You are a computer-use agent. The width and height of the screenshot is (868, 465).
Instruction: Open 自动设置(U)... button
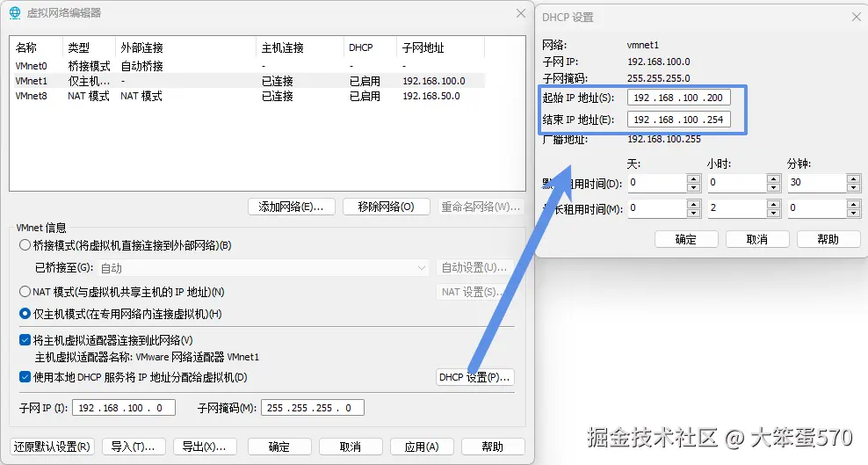click(474, 267)
